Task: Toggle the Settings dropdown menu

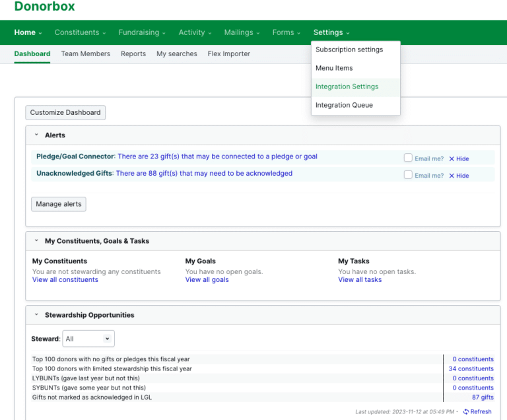Action: (331, 32)
